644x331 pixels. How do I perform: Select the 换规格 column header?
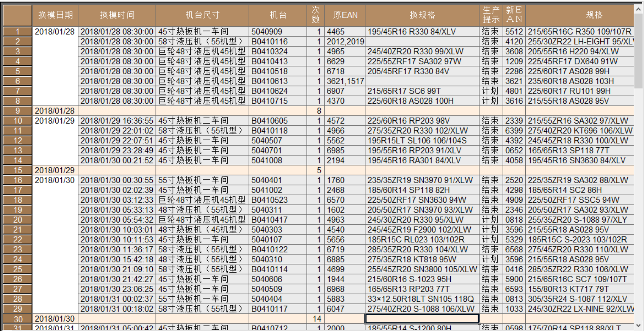point(422,15)
